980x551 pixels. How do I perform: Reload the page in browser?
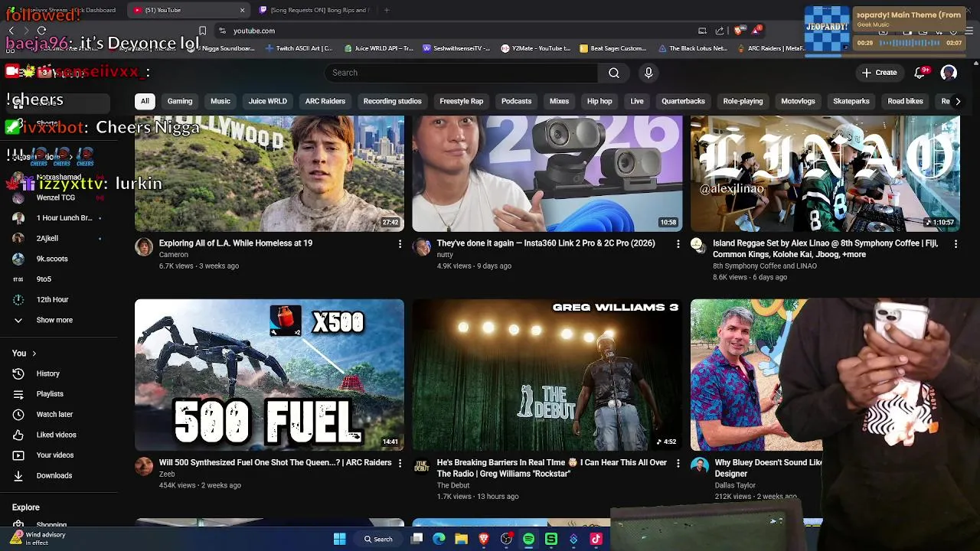tap(41, 31)
